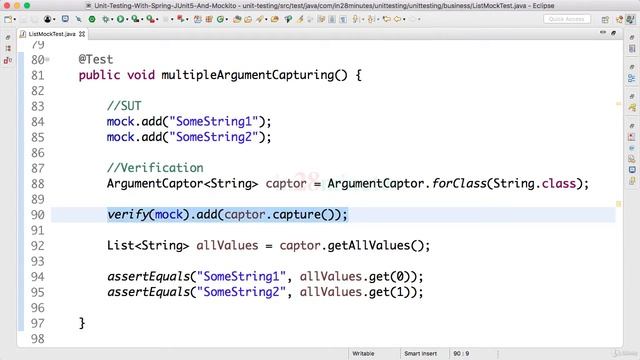This screenshot has width=640, height=360.
Task: Switch to the Java perspective icon
Action: tap(630, 19)
